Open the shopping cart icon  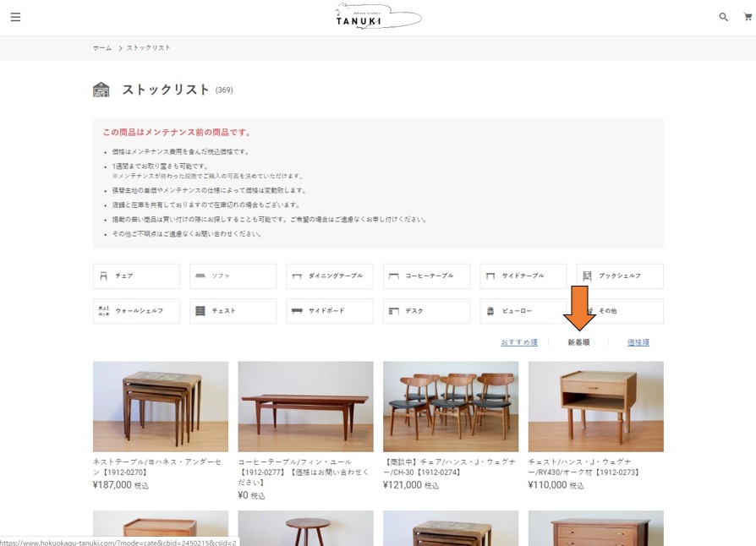pos(748,17)
